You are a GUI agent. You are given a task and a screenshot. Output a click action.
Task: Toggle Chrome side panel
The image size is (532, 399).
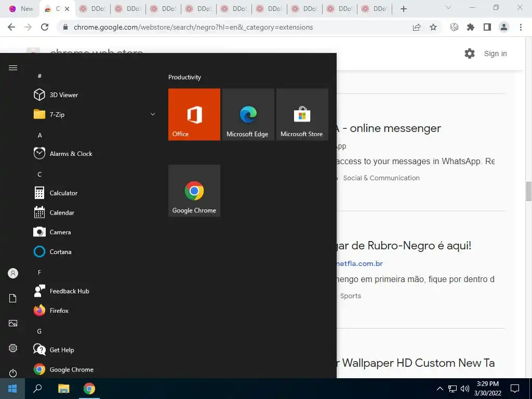[x=487, y=27]
